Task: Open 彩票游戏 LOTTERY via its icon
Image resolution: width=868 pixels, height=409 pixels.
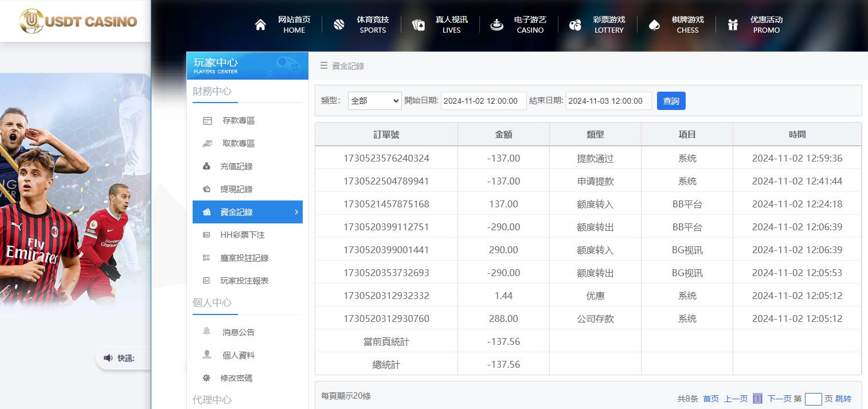Action: click(575, 24)
